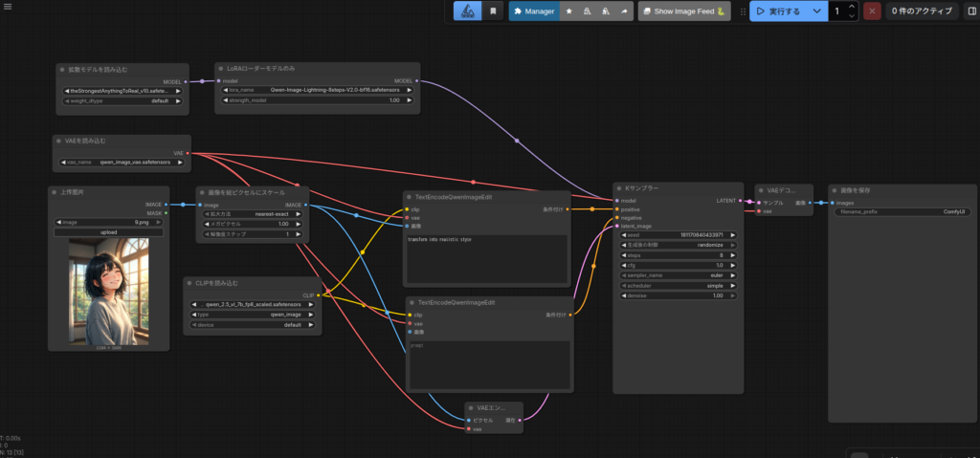The height and width of the screenshot is (458, 980).
Task: Click right arrow on denoise slider
Action: click(733, 295)
